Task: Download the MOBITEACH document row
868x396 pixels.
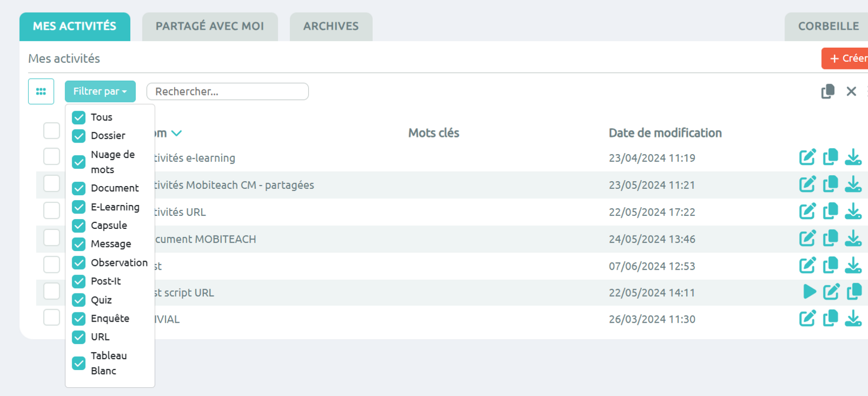Action: click(853, 238)
